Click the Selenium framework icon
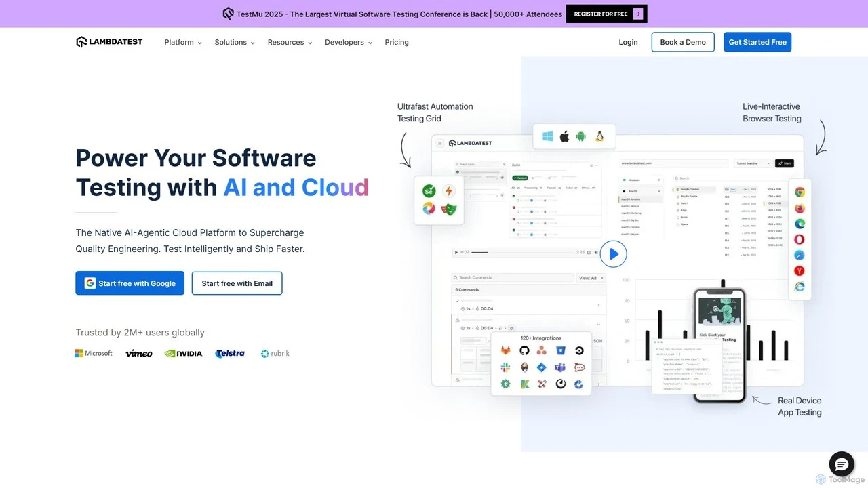The width and height of the screenshot is (868, 488). point(429,191)
